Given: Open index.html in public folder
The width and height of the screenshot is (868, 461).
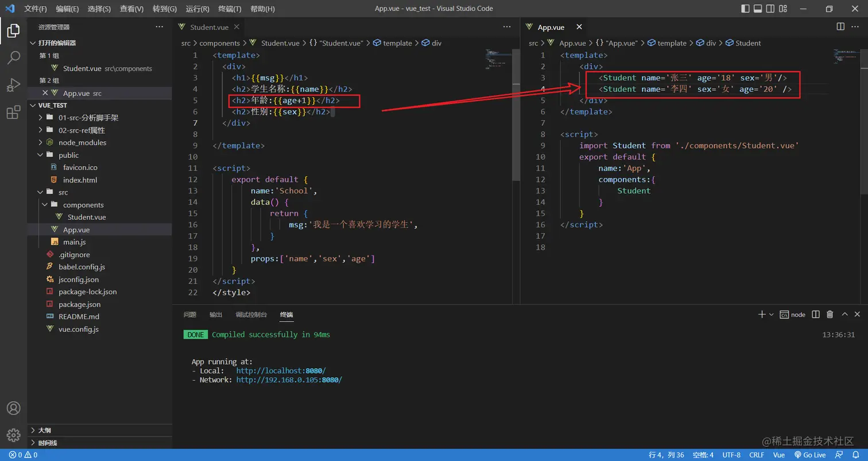Looking at the screenshot, I should [x=80, y=180].
